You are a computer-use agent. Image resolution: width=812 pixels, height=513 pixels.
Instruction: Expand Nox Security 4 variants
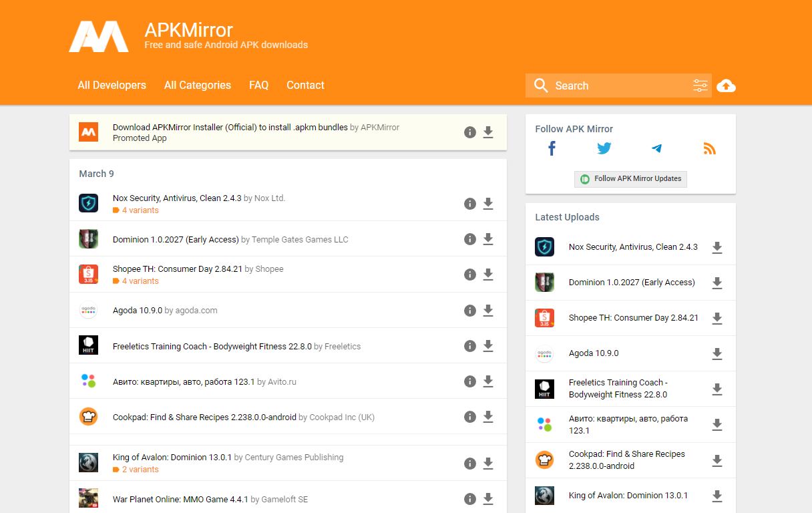click(x=136, y=210)
